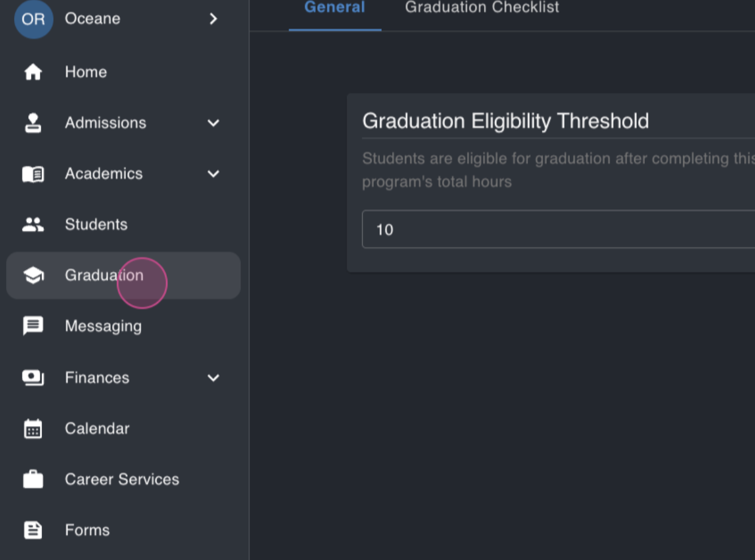Click the Graduation cap icon
Viewport: 755px width, 560px height.
(x=33, y=276)
